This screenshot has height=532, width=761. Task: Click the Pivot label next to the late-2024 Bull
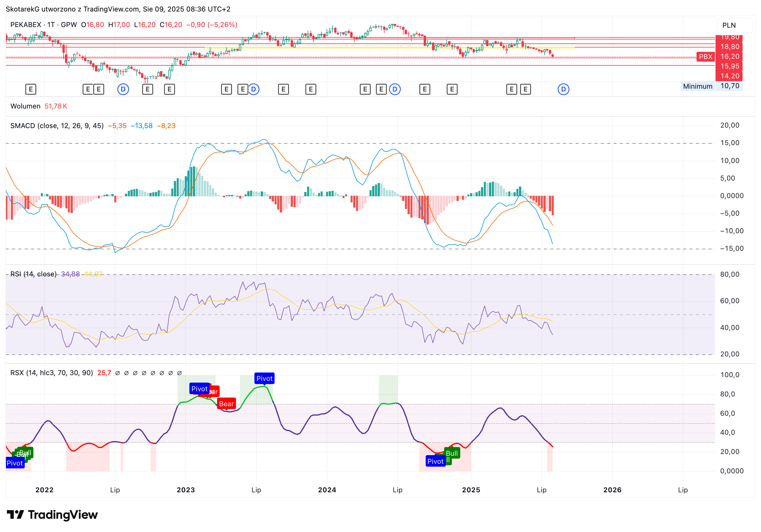tap(435, 461)
